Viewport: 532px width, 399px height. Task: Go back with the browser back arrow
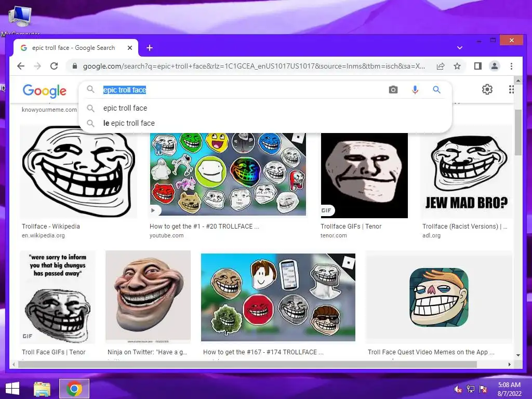click(x=21, y=66)
